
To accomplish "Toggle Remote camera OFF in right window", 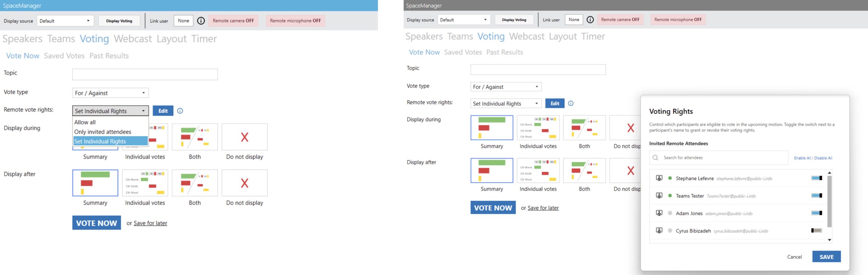I will point(620,20).
